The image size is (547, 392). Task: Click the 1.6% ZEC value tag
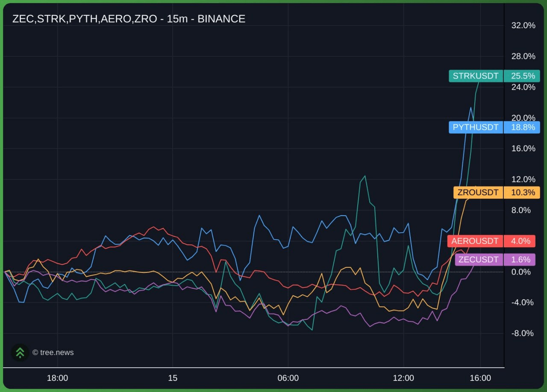pos(520,260)
